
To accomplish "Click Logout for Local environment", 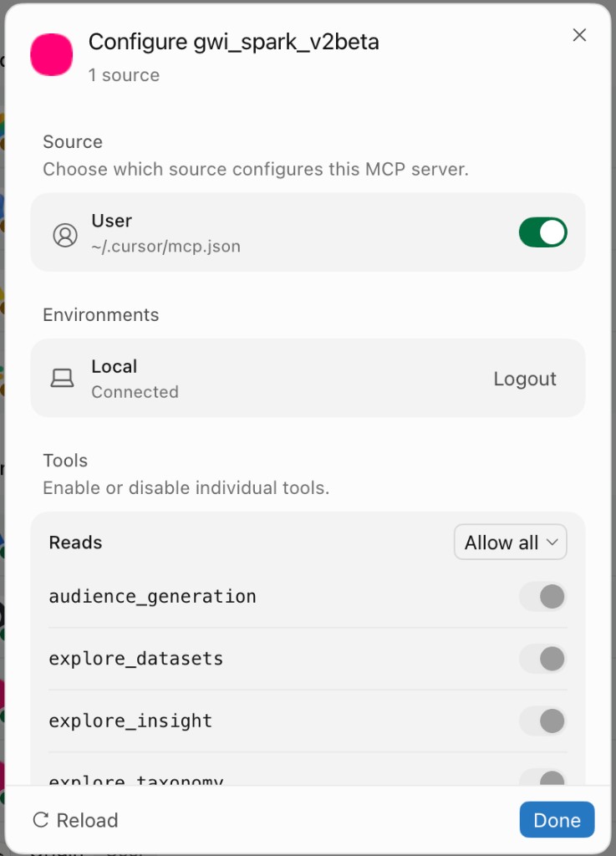I will coord(525,379).
